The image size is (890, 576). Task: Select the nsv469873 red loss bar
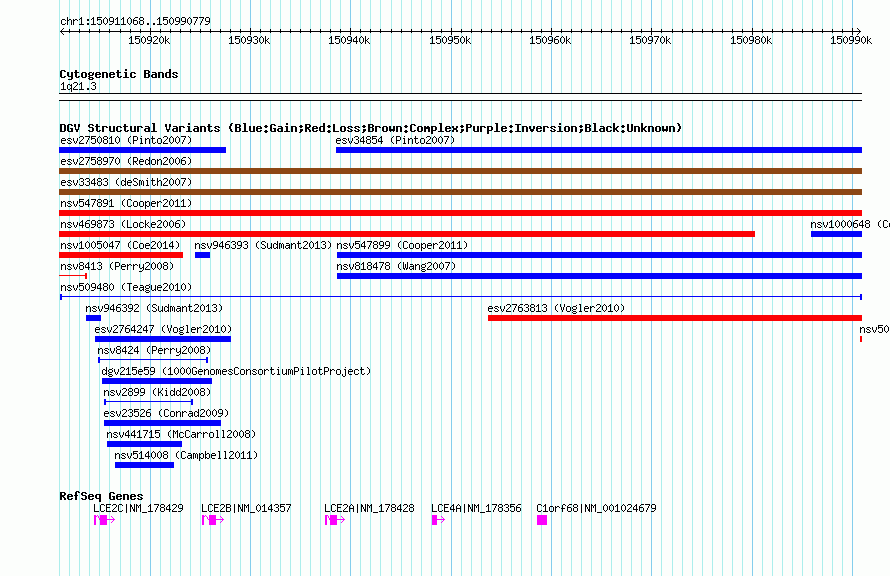pos(407,234)
